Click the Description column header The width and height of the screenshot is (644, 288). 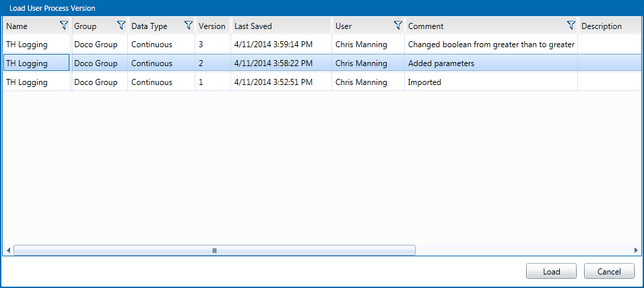coord(602,26)
